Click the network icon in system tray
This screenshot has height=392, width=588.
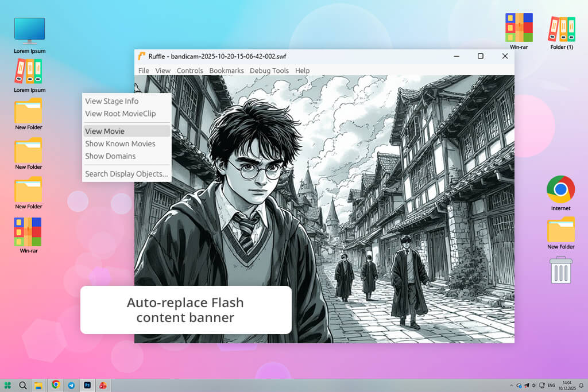(x=519, y=386)
